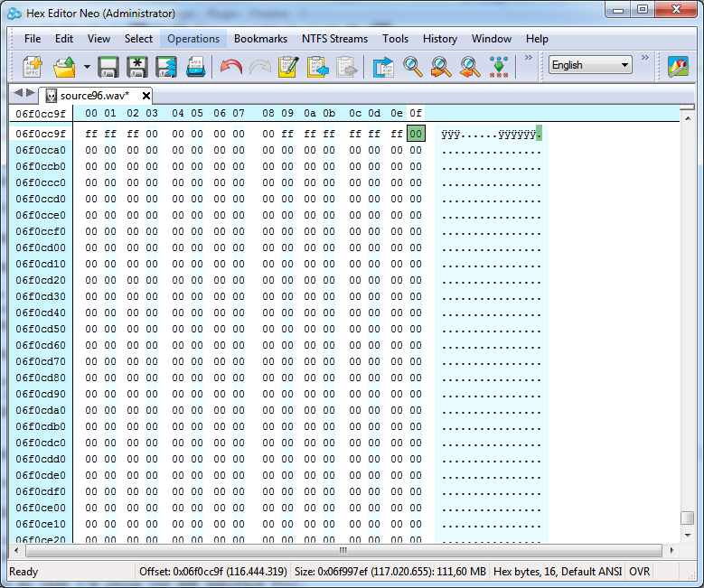Viewport: 704px width, 588px height.
Task: Click the horizontal scrollbar right arrow
Action: tap(671, 550)
